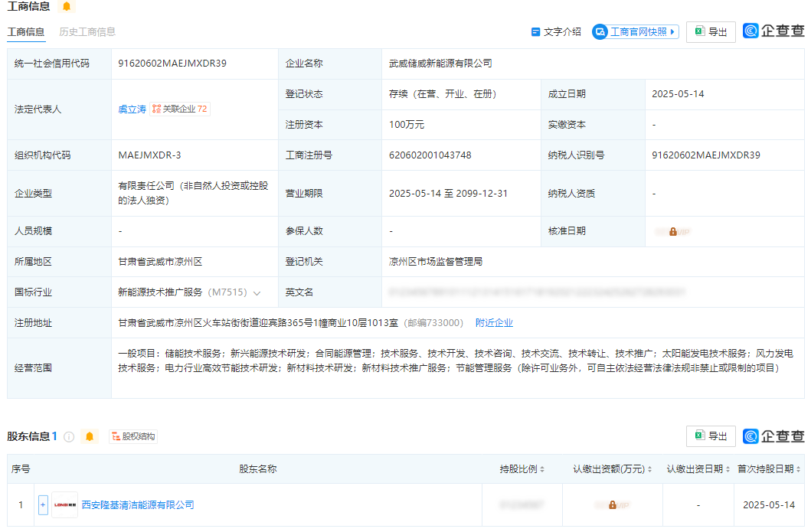Expand the first shareholder row details
Image resolution: width=811 pixels, height=532 pixels.
tap(44, 504)
